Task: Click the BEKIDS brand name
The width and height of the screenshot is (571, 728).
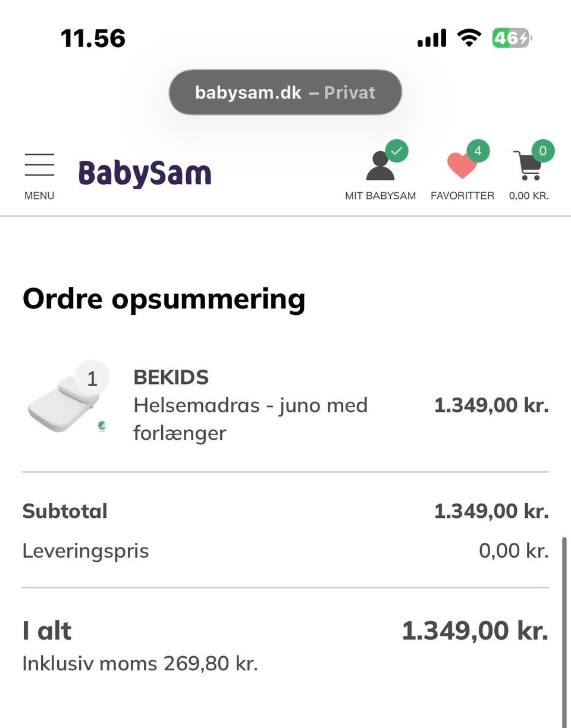Action: (x=171, y=377)
